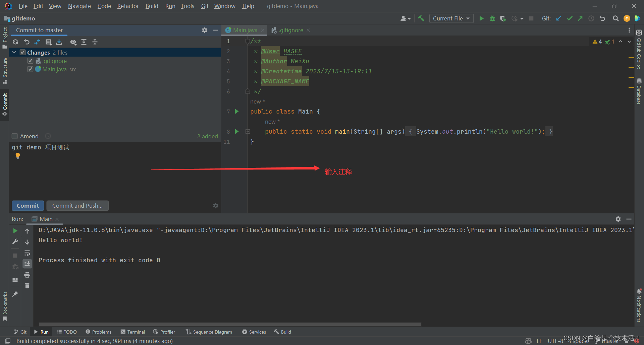Image resolution: width=644 pixels, height=345 pixels.
Task: Open the Project sidebar tool window
Action: point(5,38)
